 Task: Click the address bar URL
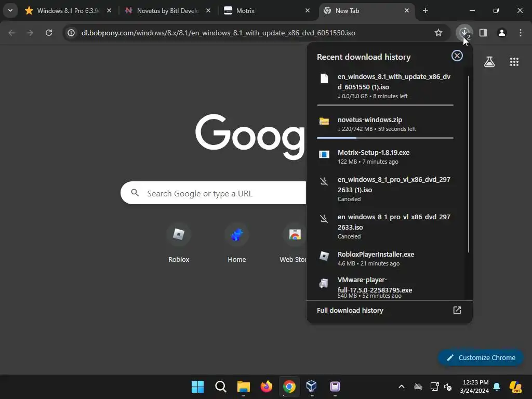pyautogui.click(x=218, y=33)
